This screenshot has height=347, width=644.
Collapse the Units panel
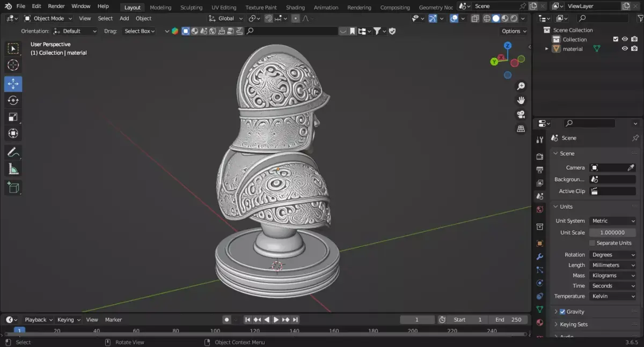(555, 206)
